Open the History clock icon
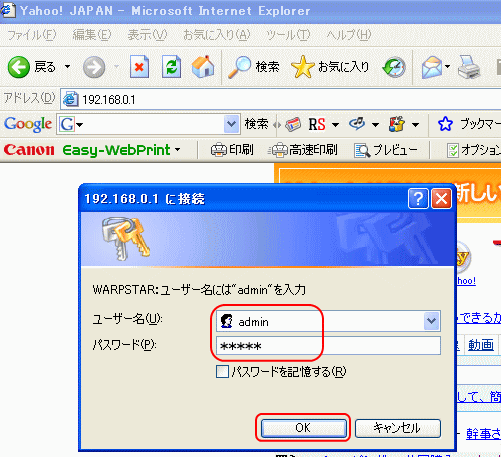 pos(394,67)
